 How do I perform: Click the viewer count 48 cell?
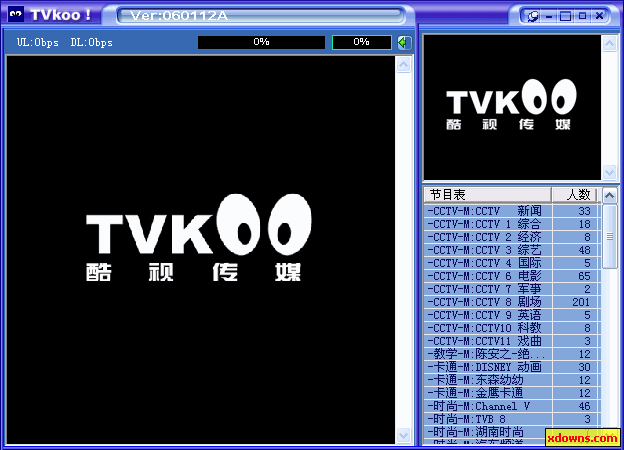click(x=575, y=250)
